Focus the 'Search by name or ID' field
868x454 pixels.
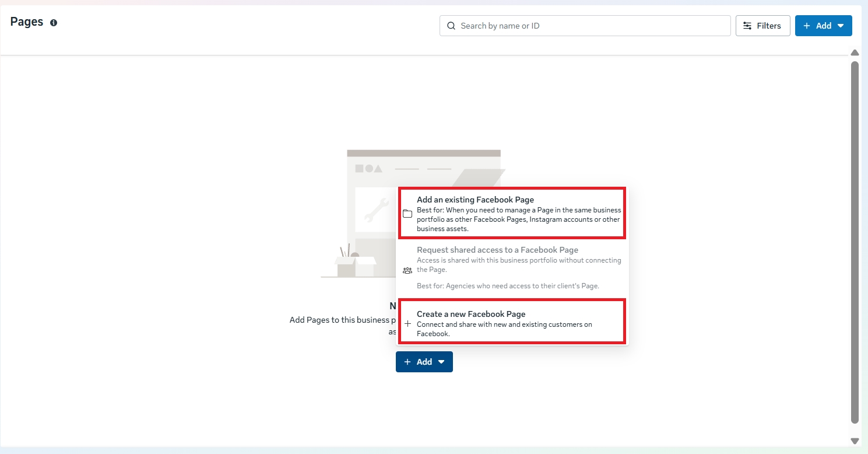(x=589, y=26)
